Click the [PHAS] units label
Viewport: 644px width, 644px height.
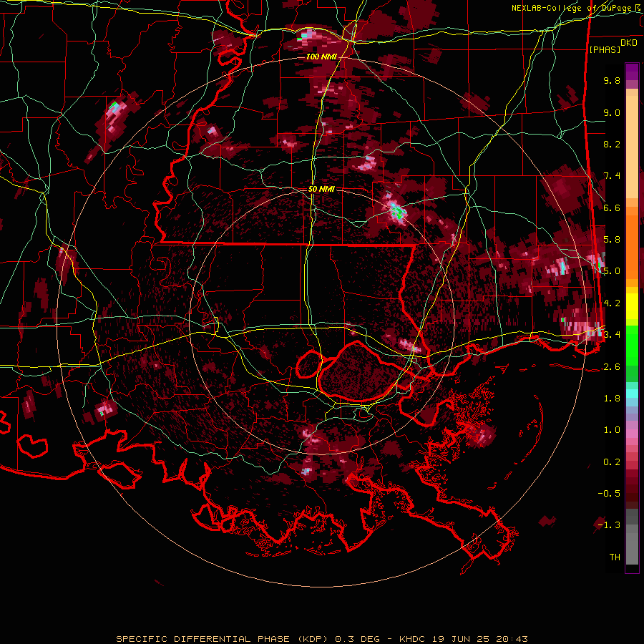point(605,49)
